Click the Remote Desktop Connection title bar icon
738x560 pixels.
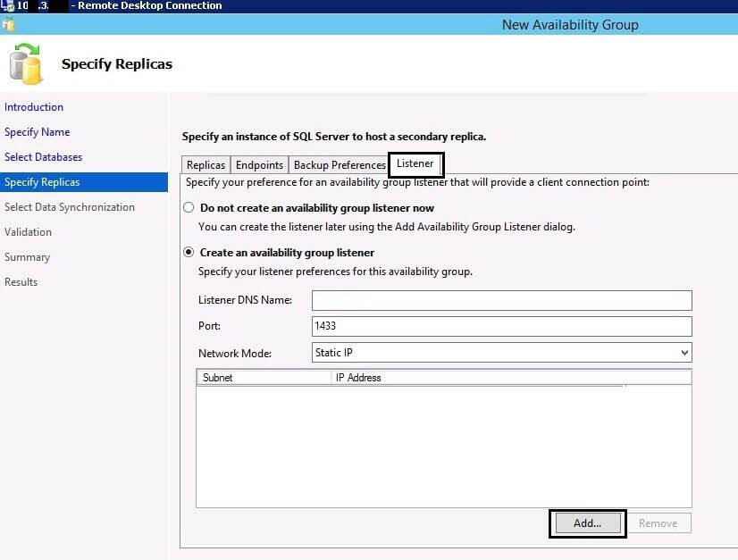pos(7,6)
